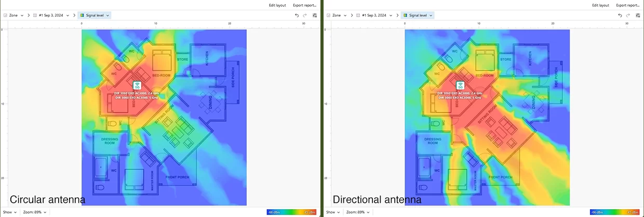Viewport: 644px width, 217px height.
Task: Click the snapshot icon before #1 Sep 3, 2024 in Directional panel
Action: tap(358, 16)
